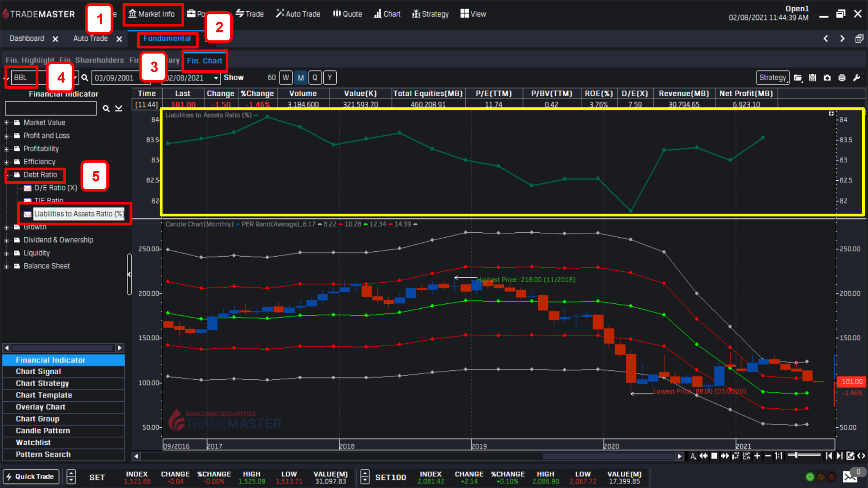Open the Market Info menu
The image size is (868, 488).
click(152, 14)
